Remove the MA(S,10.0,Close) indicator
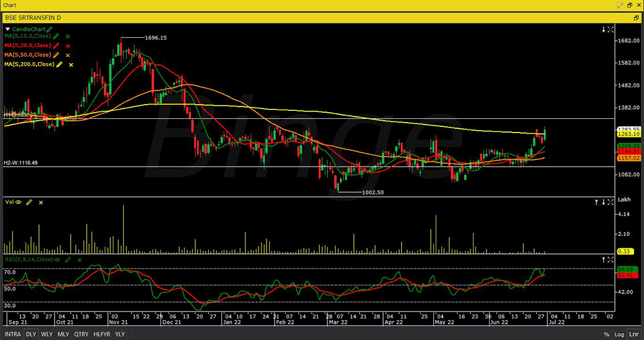 [x=68, y=37]
